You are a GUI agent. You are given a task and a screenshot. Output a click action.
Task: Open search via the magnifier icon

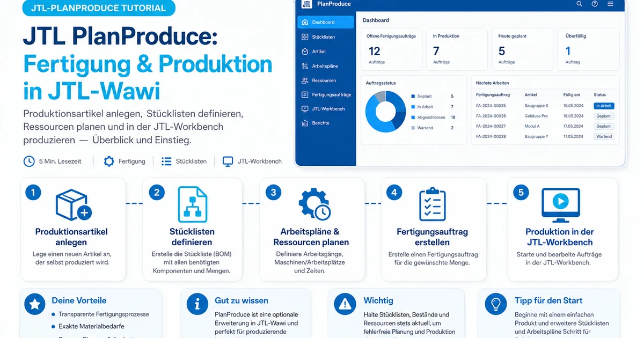pos(579,4)
